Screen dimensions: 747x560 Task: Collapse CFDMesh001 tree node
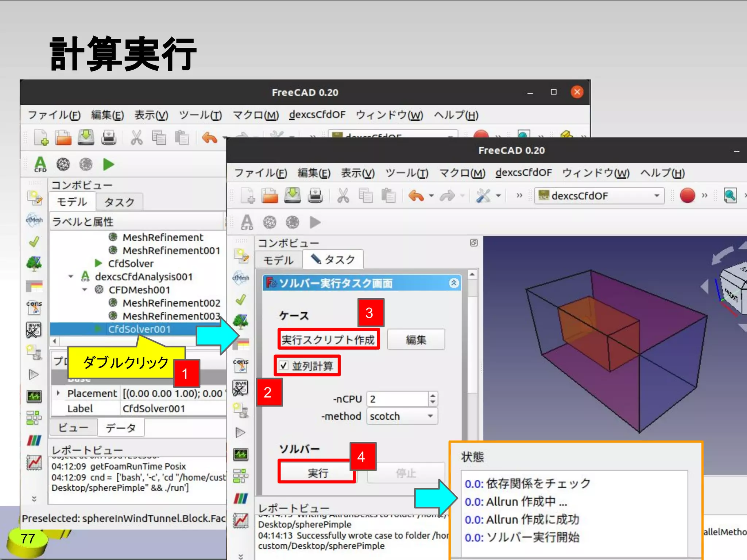[85, 290]
